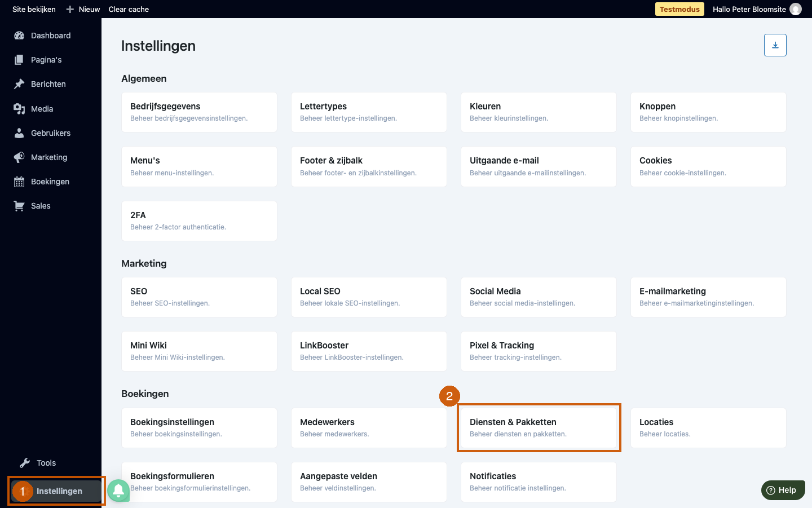812x508 pixels.
Task: Open the Locaties card
Action: pyautogui.click(x=708, y=428)
